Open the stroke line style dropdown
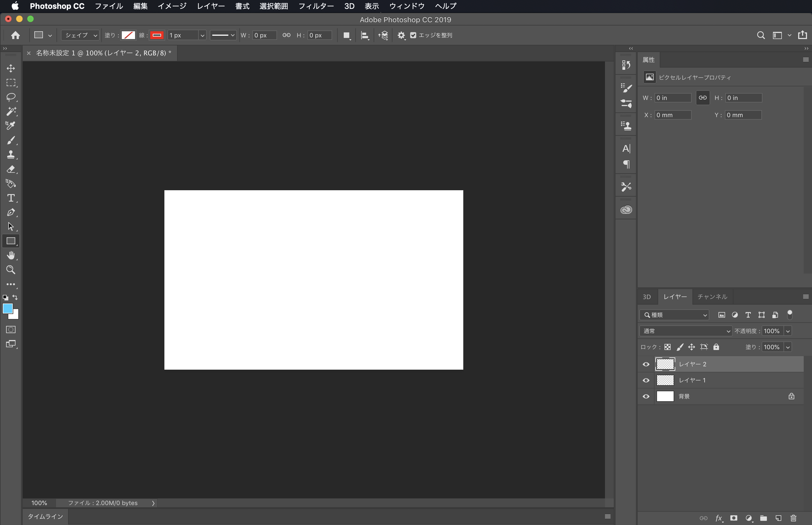 pyautogui.click(x=223, y=35)
